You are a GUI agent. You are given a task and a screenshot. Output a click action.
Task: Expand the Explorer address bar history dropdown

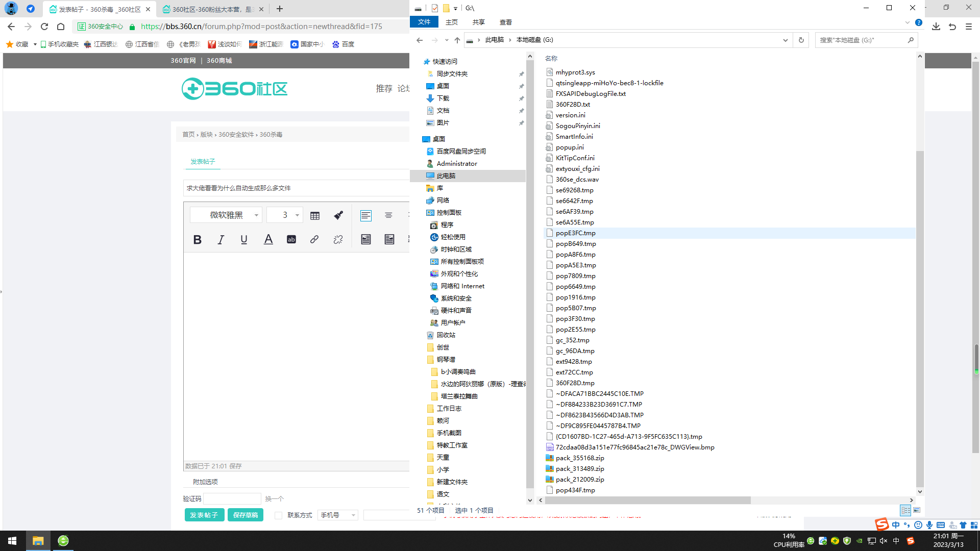pos(786,40)
